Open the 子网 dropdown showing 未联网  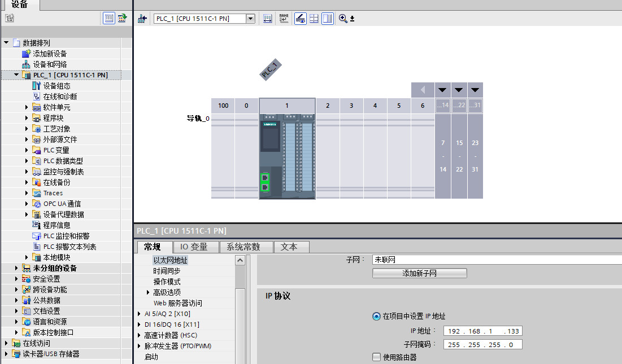[497, 260]
